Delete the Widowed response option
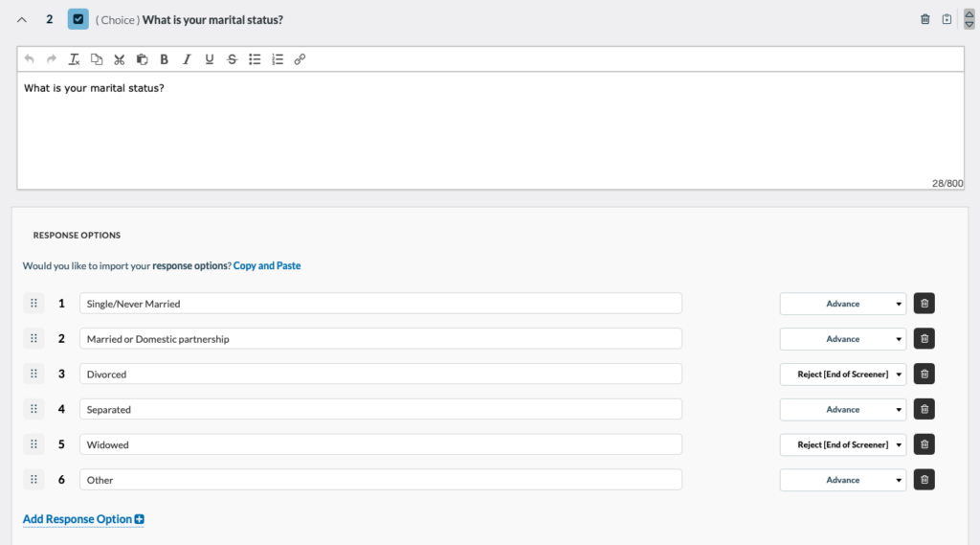Screen dimensions: 980x545 (x=924, y=444)
